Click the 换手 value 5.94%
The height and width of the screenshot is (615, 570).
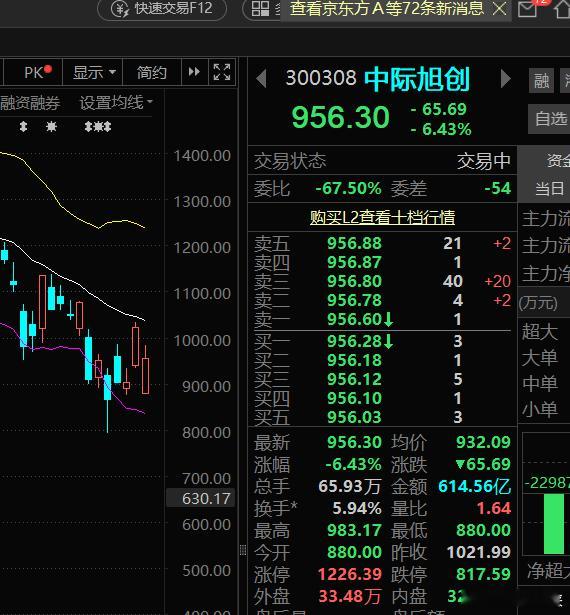(357, 508)
